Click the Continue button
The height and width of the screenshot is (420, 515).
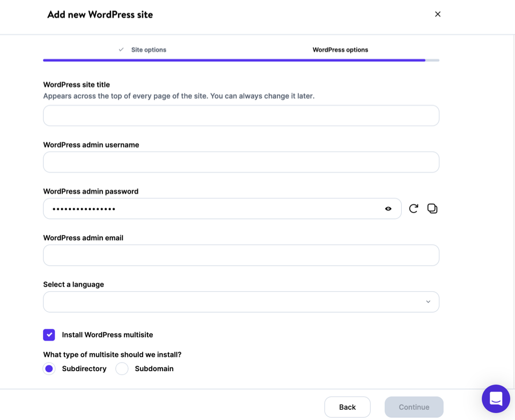tap(414, 407)
